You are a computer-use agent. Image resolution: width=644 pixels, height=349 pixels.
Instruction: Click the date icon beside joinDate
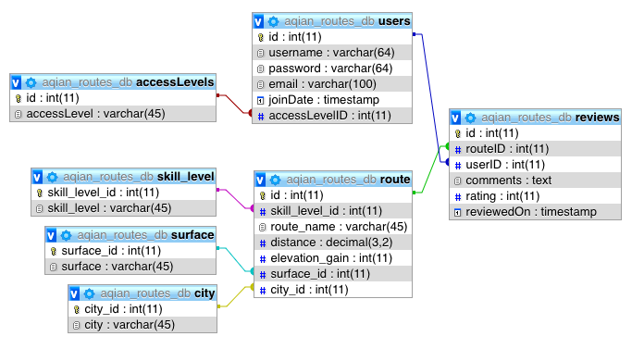tap(260, 100)
